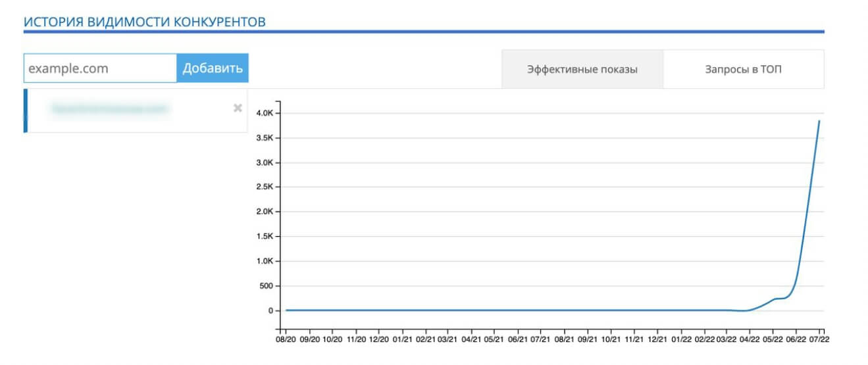The height and width of the screenshot is (365, 868).
Task: Click the example.com domain input field
Action: click(100, 68)
